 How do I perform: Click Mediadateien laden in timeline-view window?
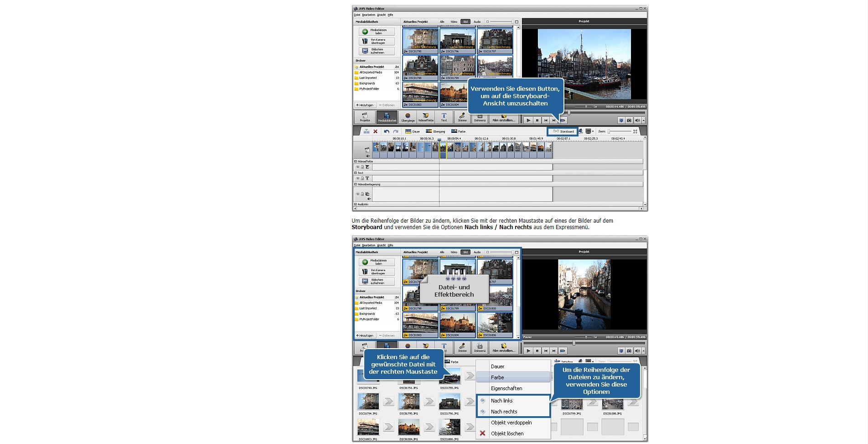point(377,31)
